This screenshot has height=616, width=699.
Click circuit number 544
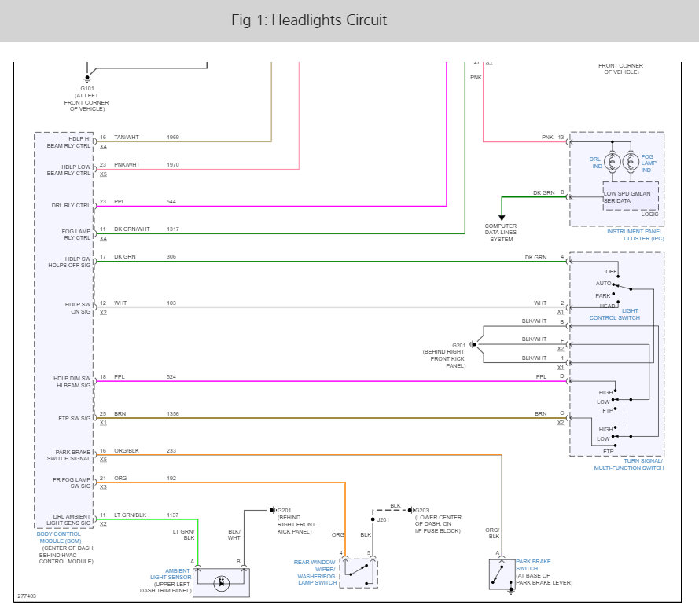[x=171, y=202]
